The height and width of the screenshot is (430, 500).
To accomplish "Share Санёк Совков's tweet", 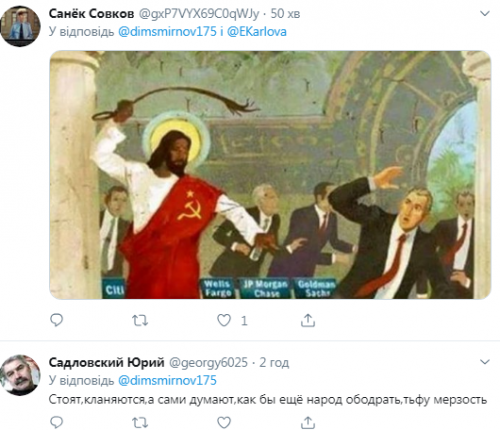I will pyautogui.click(x=308, y=320).
